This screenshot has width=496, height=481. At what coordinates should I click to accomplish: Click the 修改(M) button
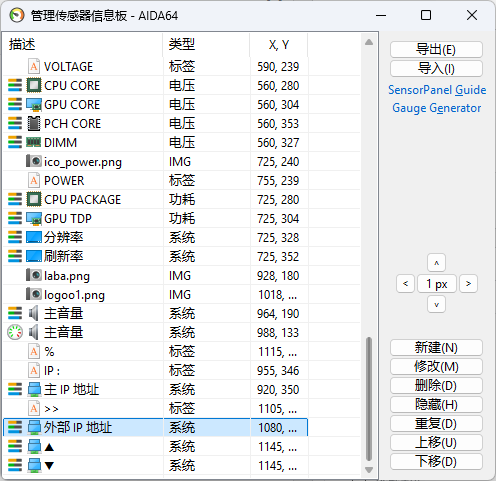(x=436, y=367)
